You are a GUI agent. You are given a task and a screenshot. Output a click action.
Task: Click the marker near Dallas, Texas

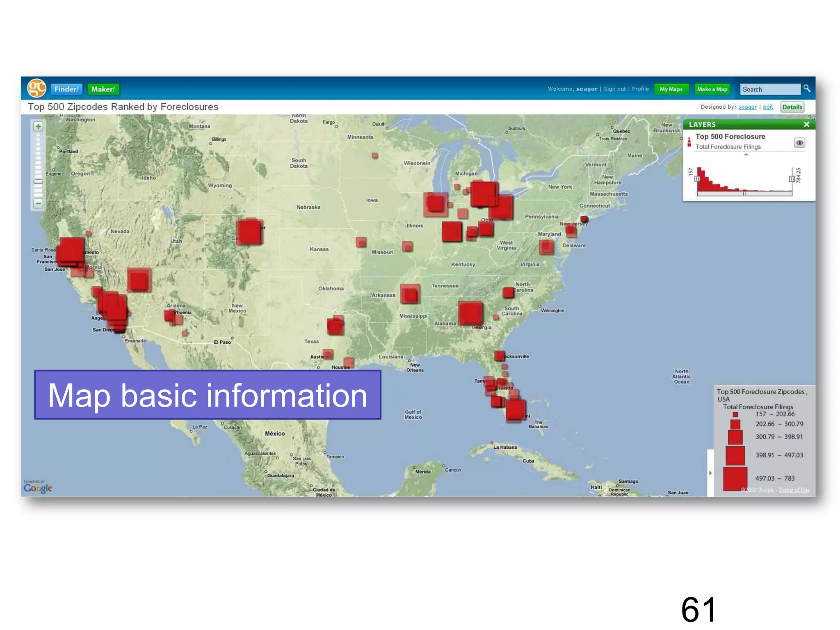click(335, 327)
